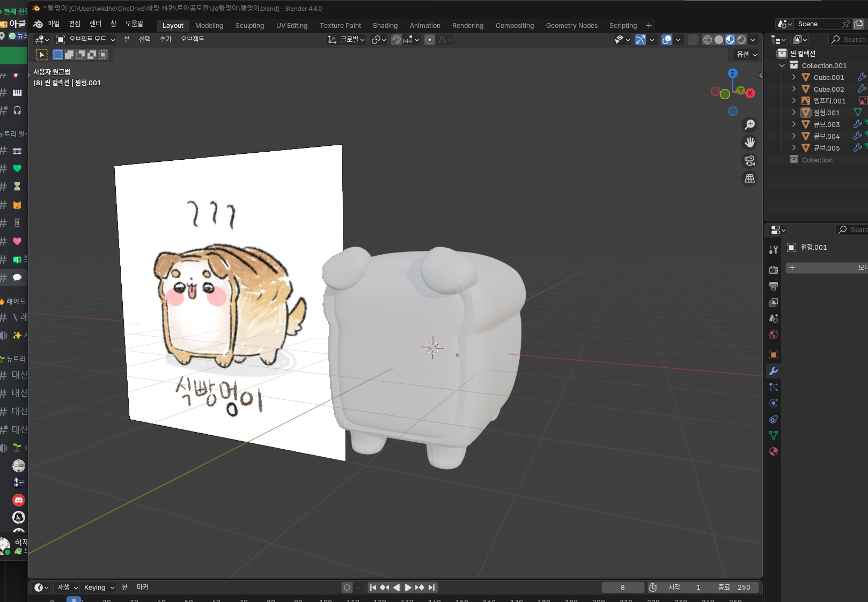Open the global transform orientation dropdown
This screenshot has width=868, height=602.
pyautogui.click(x=347, y=40)
